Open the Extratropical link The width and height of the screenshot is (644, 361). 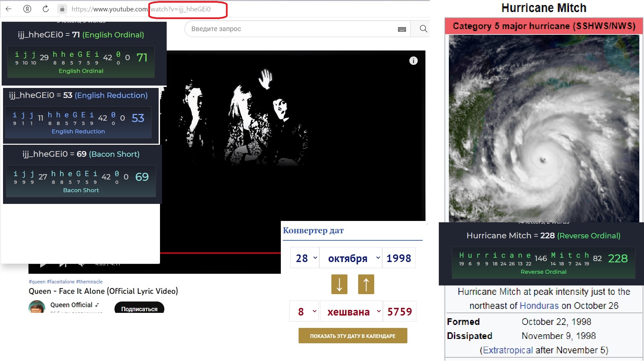(x=508, y=350)
